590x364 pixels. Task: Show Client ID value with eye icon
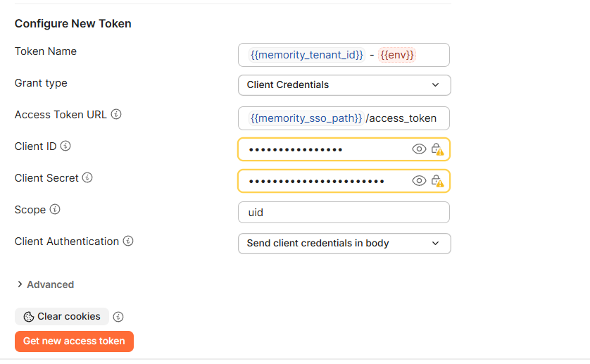click(x=419, y=149)
